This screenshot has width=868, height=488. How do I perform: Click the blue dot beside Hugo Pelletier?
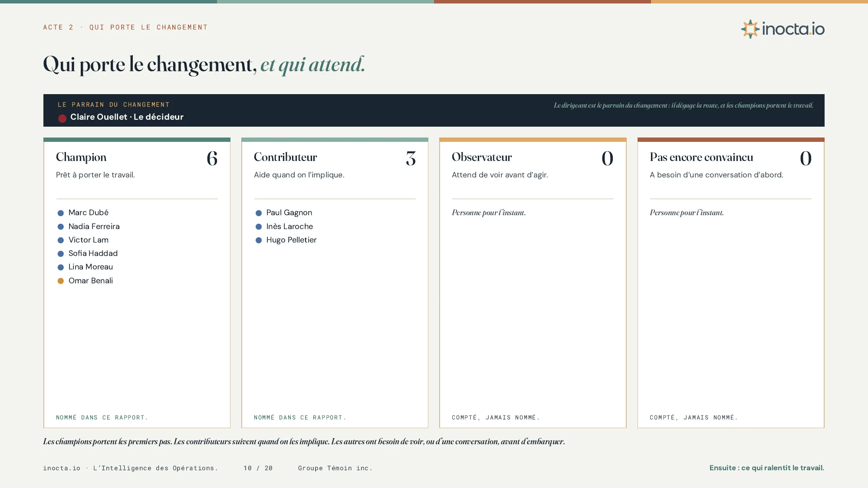pyautogui.click(x=259, y=240)
